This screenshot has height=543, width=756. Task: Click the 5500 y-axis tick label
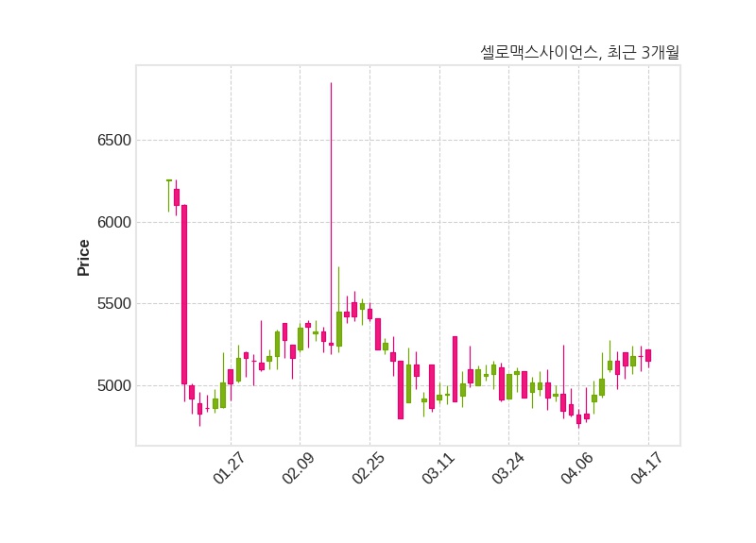coord(114,304)
